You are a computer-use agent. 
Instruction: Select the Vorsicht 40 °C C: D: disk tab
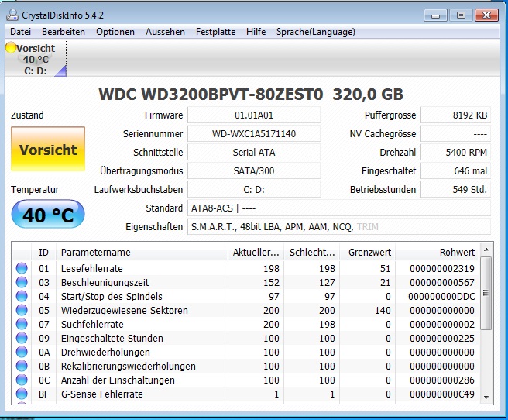click(36, 58)
